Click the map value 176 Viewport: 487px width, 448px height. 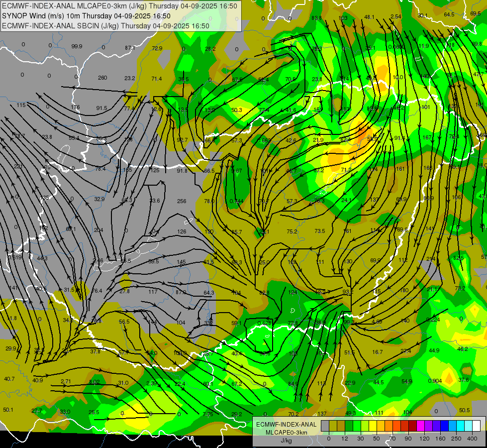(75, 107)
